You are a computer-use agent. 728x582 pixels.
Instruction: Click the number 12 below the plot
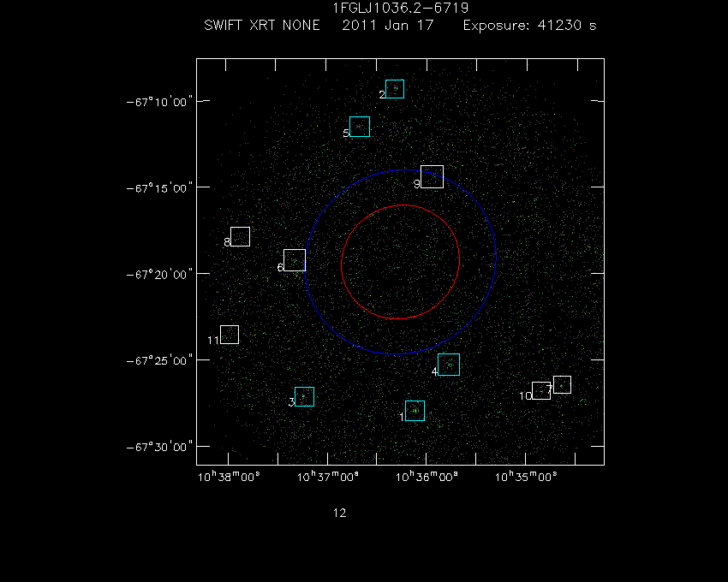click(x=339, y=513)
